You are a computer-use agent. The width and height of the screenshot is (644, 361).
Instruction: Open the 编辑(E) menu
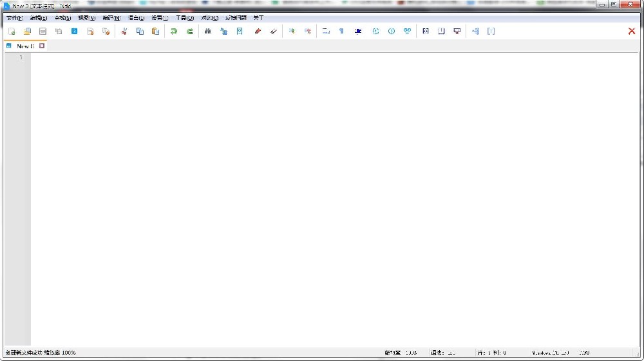point(39,17)
